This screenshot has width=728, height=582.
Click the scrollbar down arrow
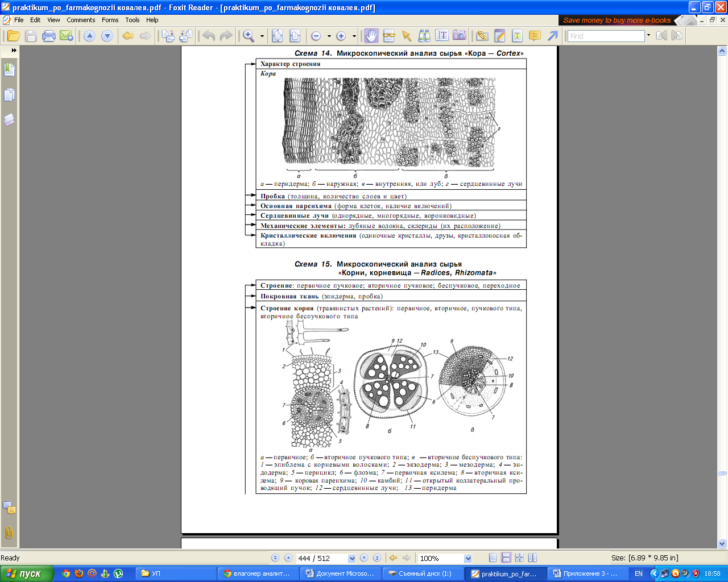coord(722,543)
